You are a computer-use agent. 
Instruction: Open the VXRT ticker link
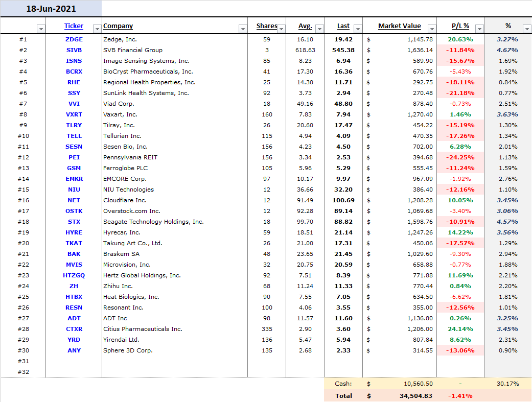pyautogui.click(x=74, y=114)
